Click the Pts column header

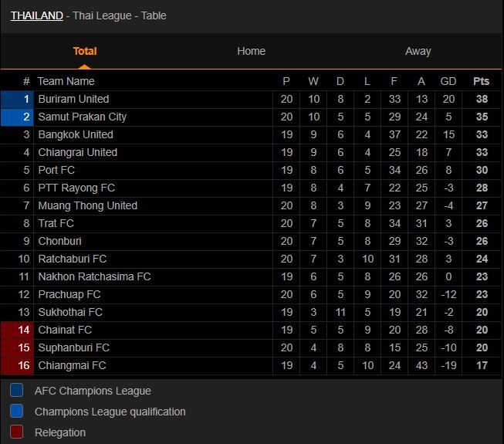481,81
